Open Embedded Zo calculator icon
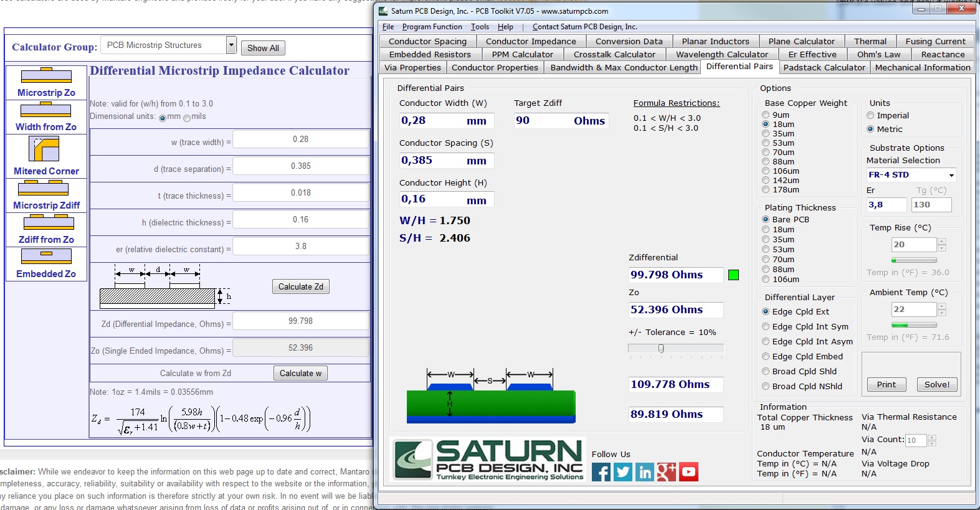 [x=46, y=255]
